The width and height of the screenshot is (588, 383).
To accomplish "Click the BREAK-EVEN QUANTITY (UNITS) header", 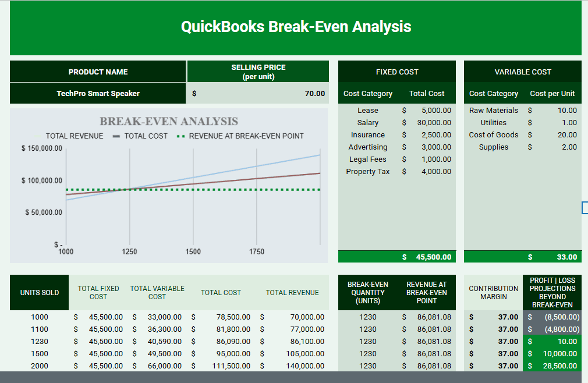I will [368, 292].
